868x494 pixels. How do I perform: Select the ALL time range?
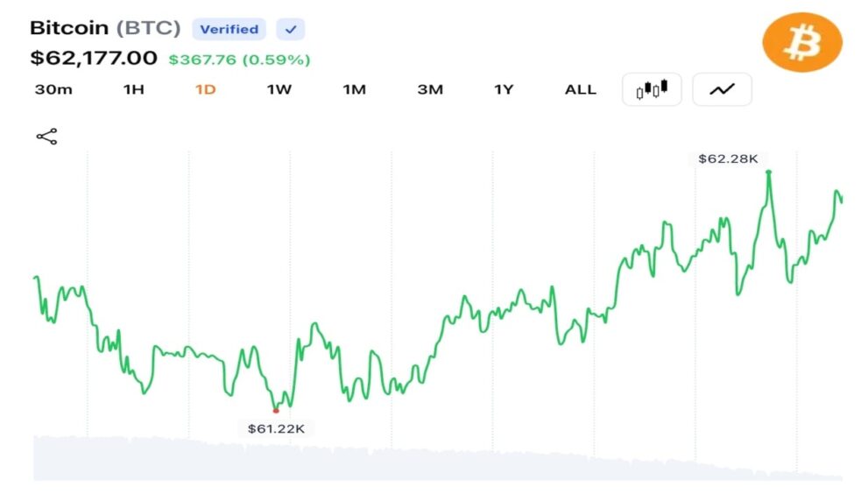pos(580,89)
